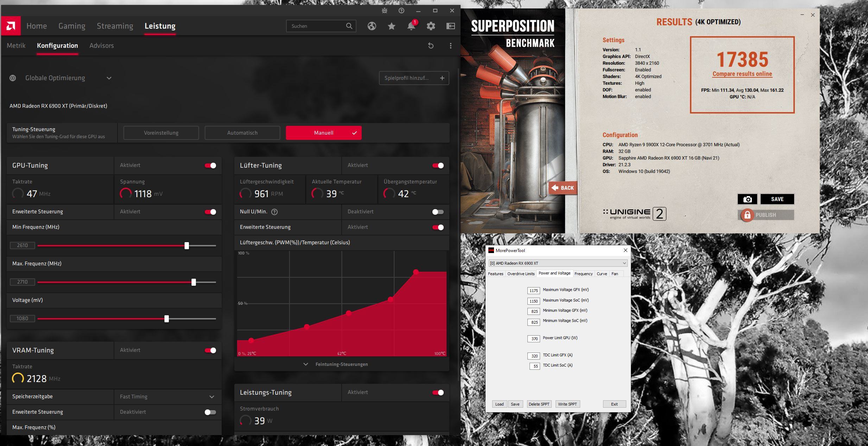Click Exit button in MorePowerTool
Screen dimensions: 868x446
click(x=614, y=404)
